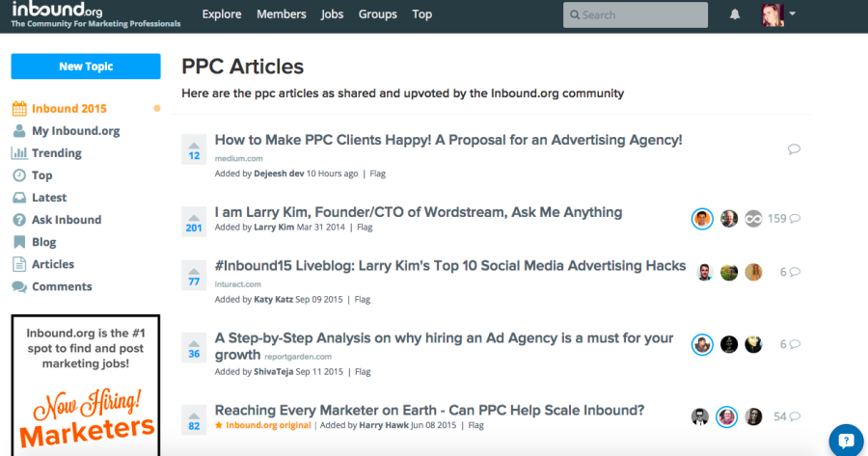
Task: Click the My Inbound.org person icon
Action: 19,131
